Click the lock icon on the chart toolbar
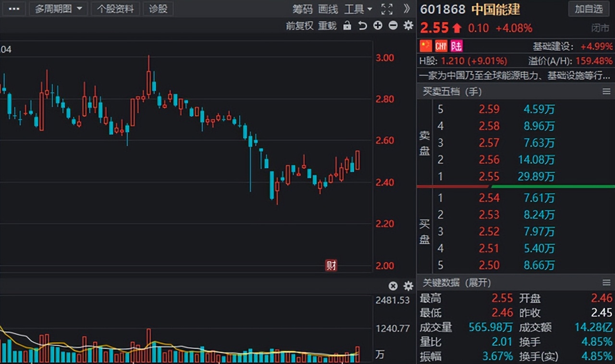 click(347, 25)
